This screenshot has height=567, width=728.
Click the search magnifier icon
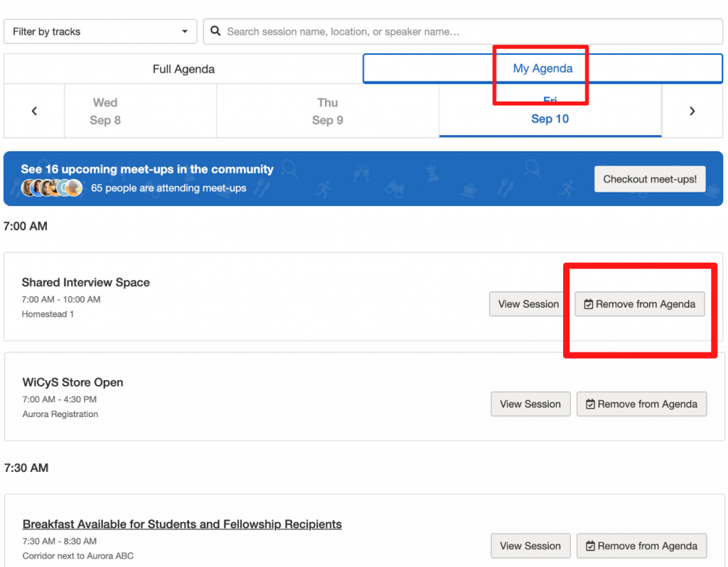(215, 31)
